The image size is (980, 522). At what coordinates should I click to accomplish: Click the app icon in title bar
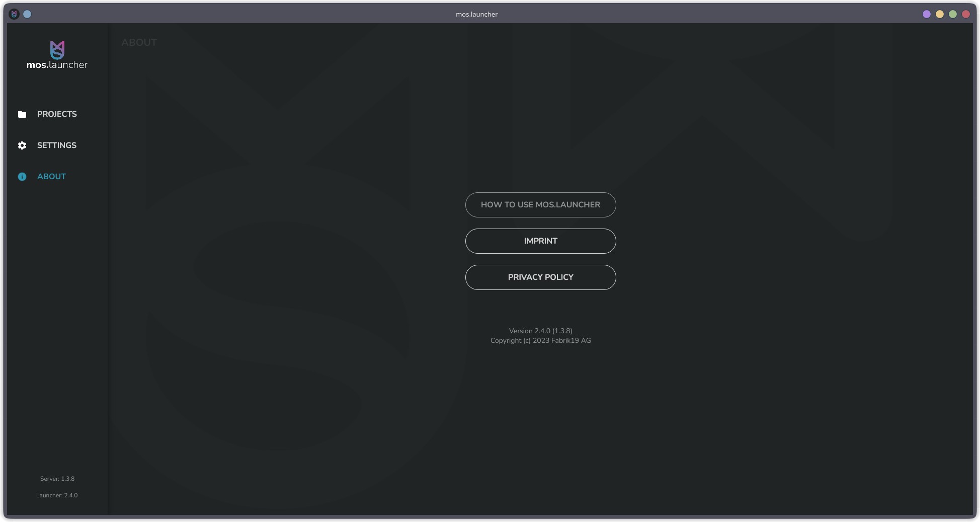[x=14, y=14]
